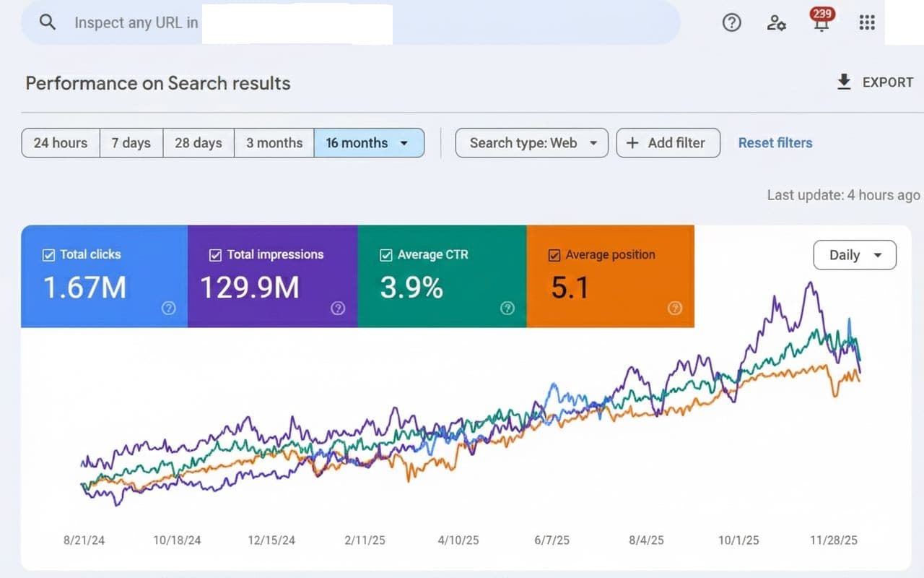924x578 pixels.
Task: Open the Google apps grid icon
Action: pyautogui.click(x=867, y=23)
